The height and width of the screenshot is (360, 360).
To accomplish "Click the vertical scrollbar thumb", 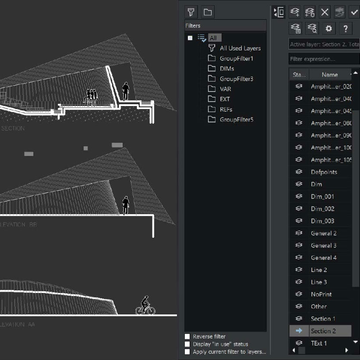I will tap(355, 198).
